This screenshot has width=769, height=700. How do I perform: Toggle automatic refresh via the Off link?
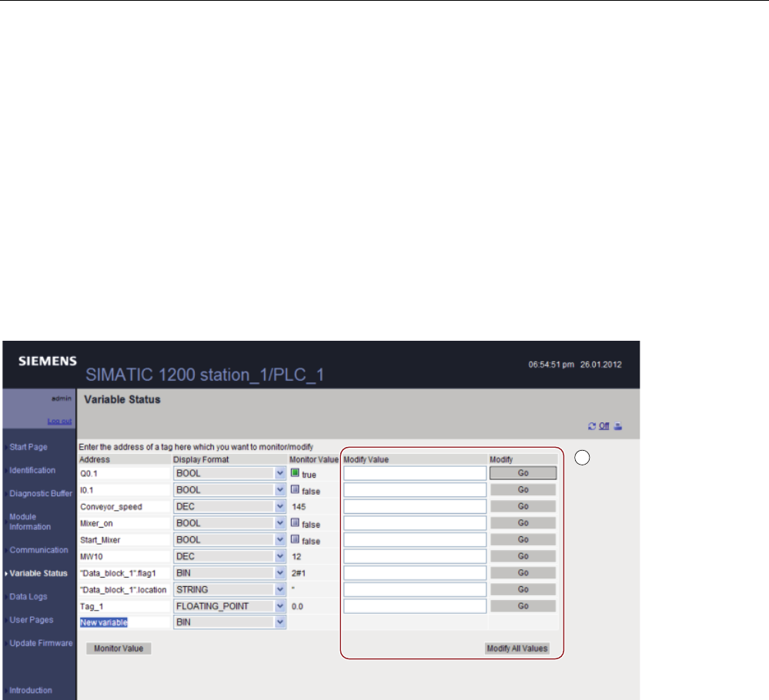603,426
